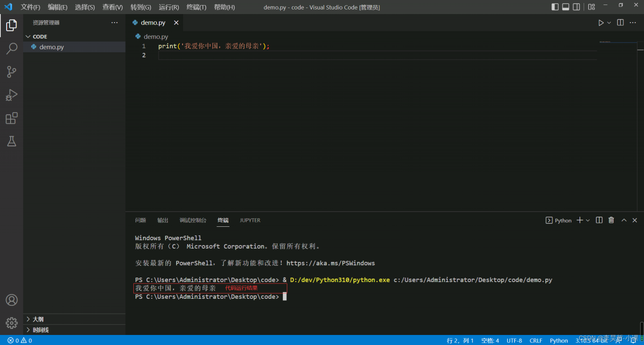The width and height of the screenshot is (644, 345).
Task: Switch to the 问题 panel tab
Action: click(x=140, y=220)
